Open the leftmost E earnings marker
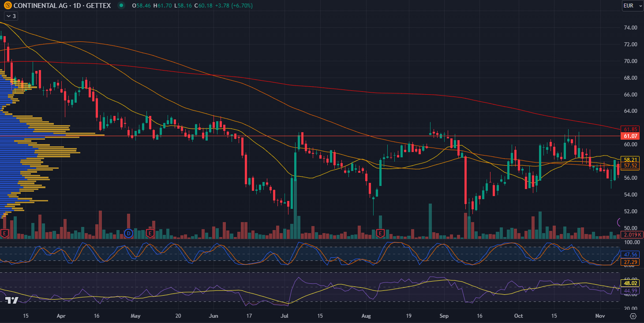The image size is (644, 323). click(x=5, y=233)
